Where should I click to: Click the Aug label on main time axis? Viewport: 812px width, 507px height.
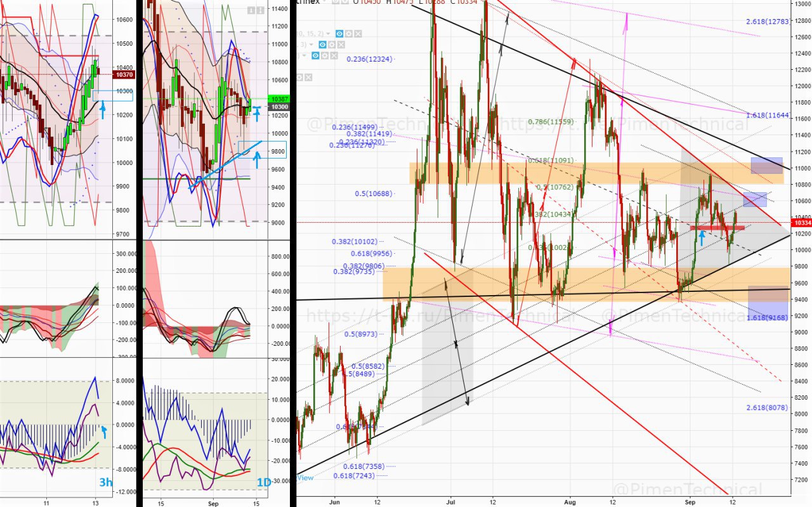[569, 501]
